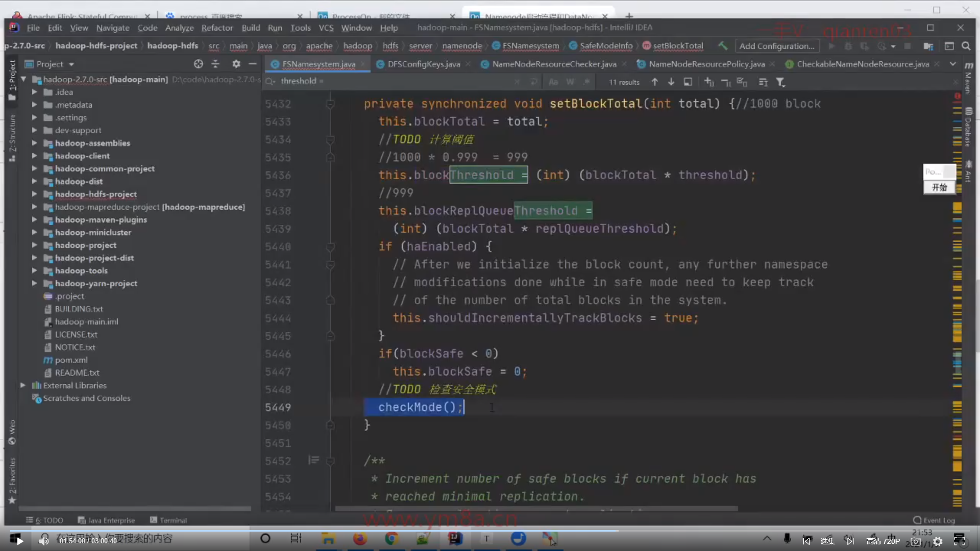
Task: Go to previous search occurrence arrow
Action: click(654, 82)
